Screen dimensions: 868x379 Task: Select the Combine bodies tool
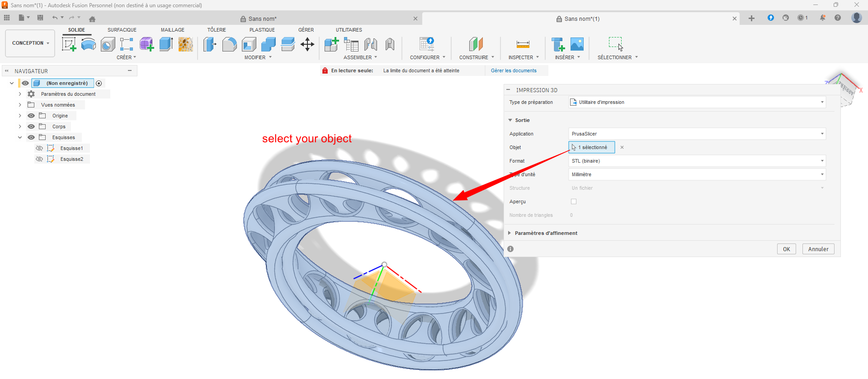point(269,44)
